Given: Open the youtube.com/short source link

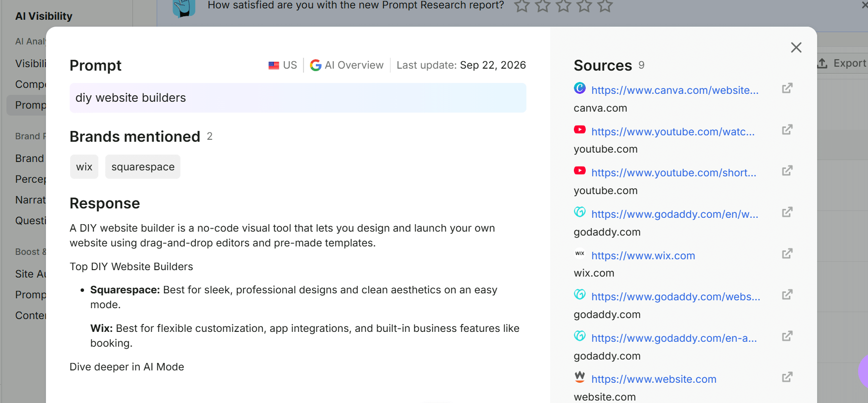Looking at the screenshot, I should click(x=674, y=173).
